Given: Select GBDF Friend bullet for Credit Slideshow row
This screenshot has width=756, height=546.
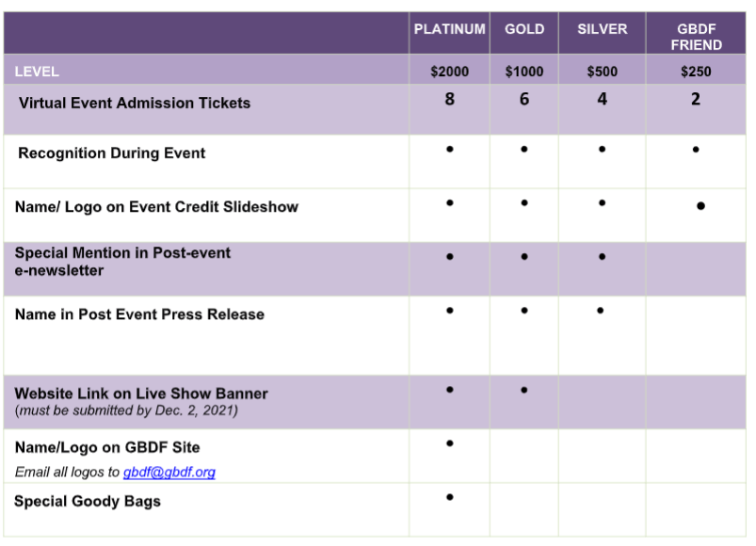Looking at the screenshot, I should [701, 206].
